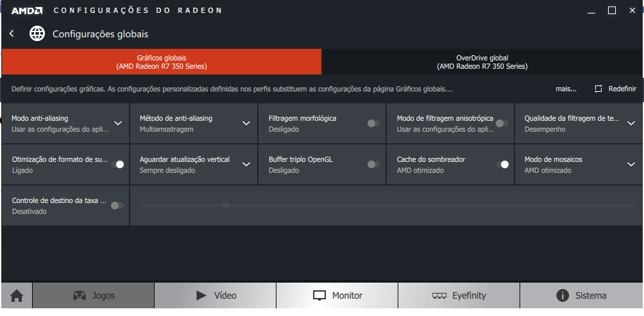Click the Eyefinity multi-display icon

coord(439,296)
